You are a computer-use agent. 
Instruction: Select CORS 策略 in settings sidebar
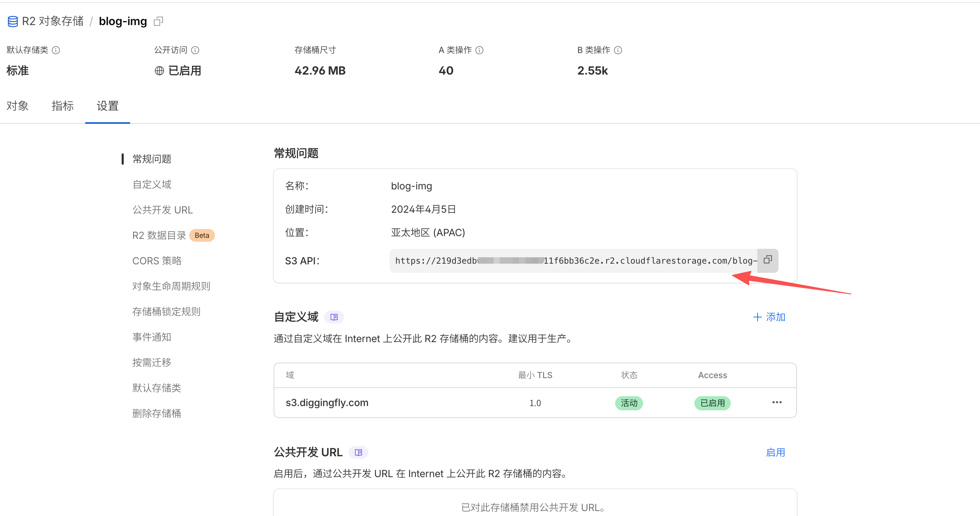coord(157,260)
